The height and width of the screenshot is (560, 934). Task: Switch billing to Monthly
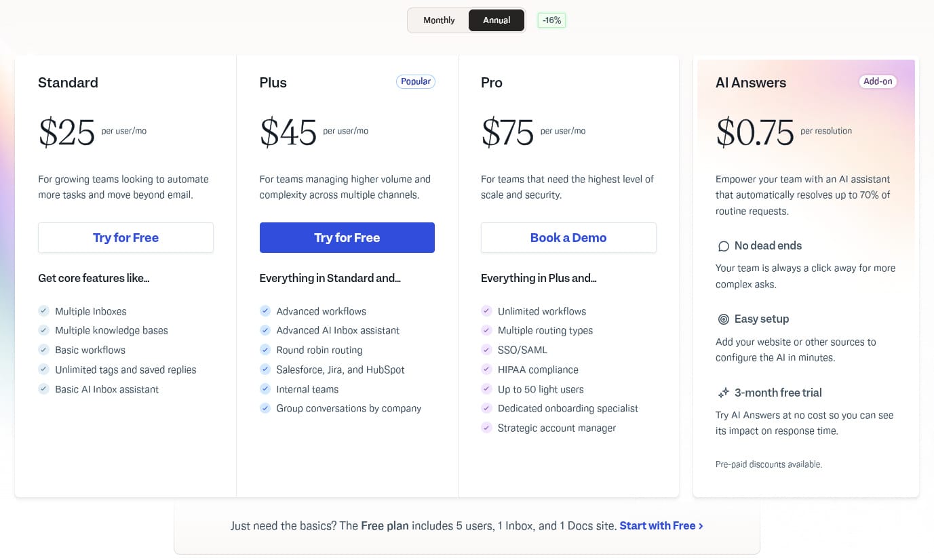pyautogui.click(x=438, y=20)
